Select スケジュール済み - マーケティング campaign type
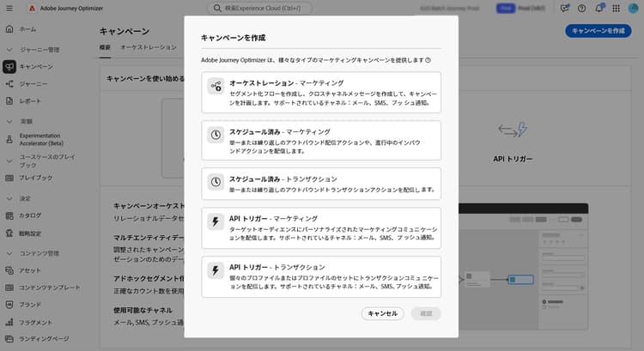 click(x=321, y=141)
